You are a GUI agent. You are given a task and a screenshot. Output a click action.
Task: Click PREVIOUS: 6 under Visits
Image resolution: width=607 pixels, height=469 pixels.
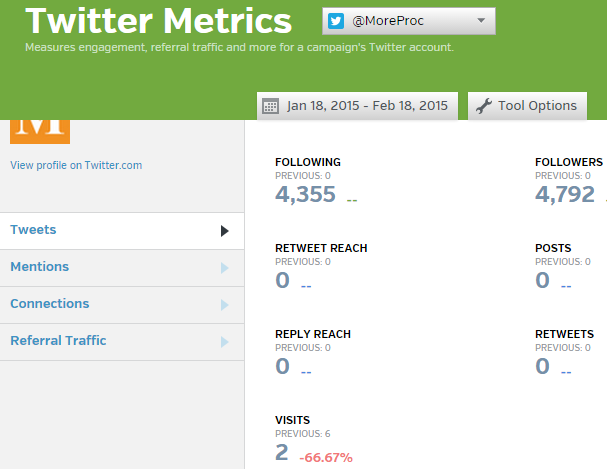[303, 434]
